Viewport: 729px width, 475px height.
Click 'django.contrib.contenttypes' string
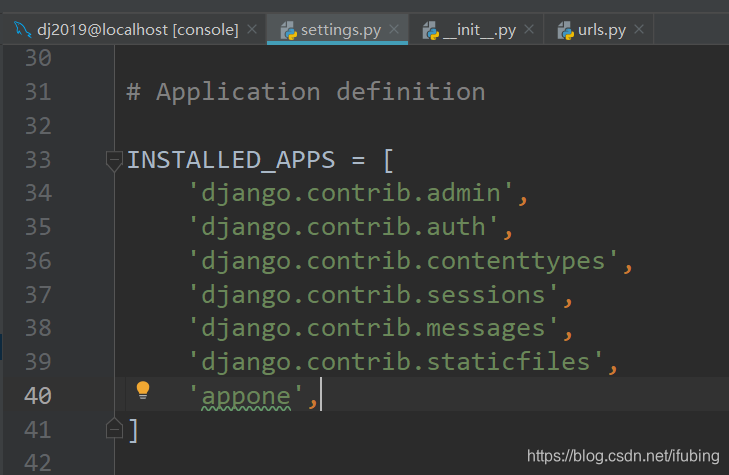point(403,261)
